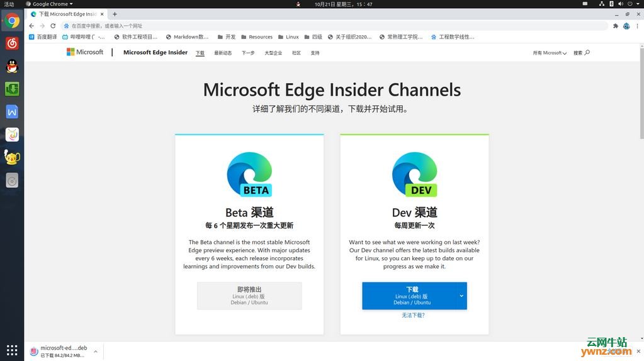Open the date and time clock menu

tap(343, 4)
